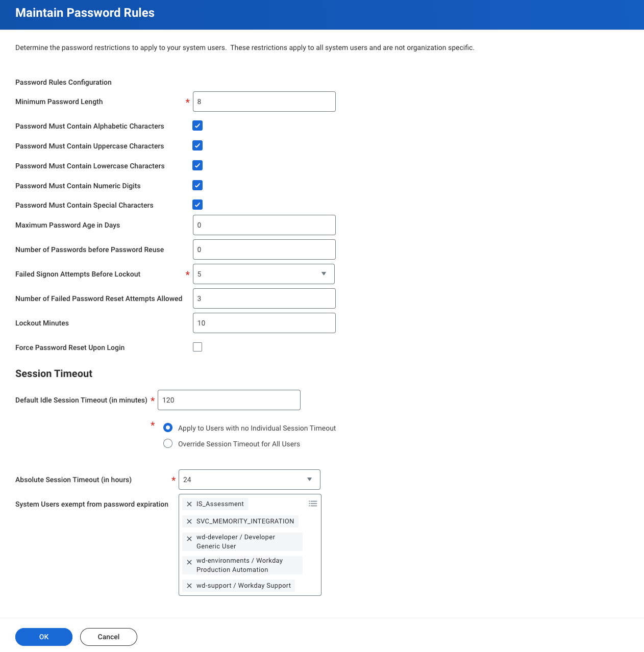The image size is (644, 652).
Task: Remove wd-support / Workday Support entry
Action: pyautogui.click(x=189, y=586)
